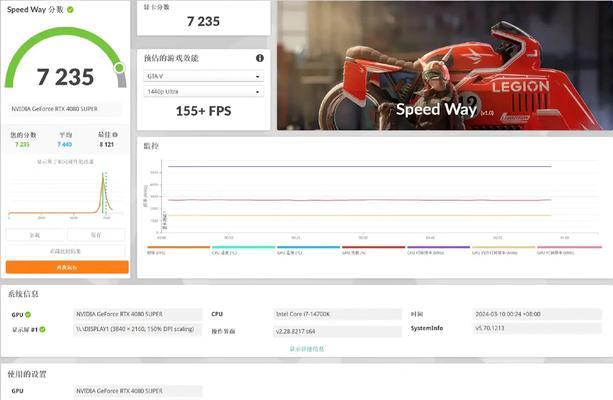Toggle the orange frame rate FPS legend

click(179, 250)
